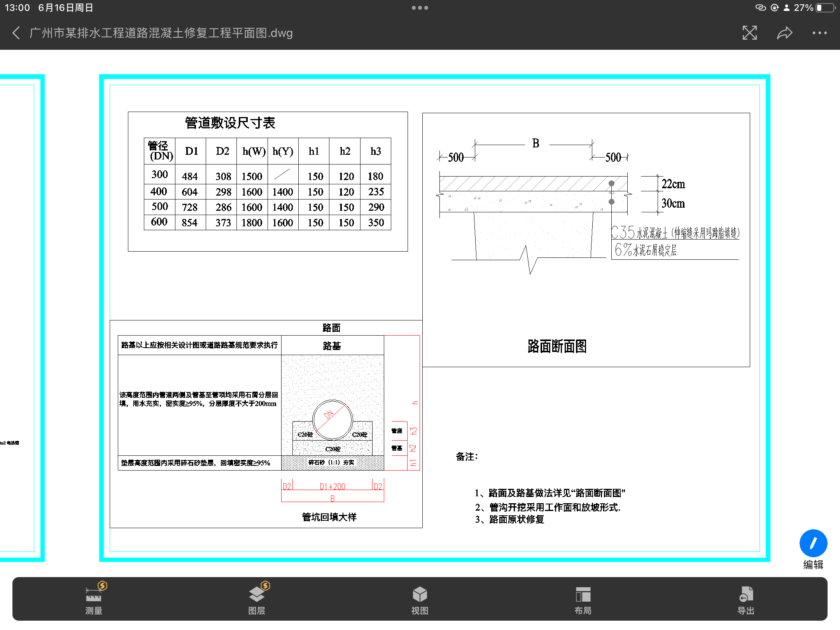Share the drawing via the arrow icon

(x=784, y=33)
